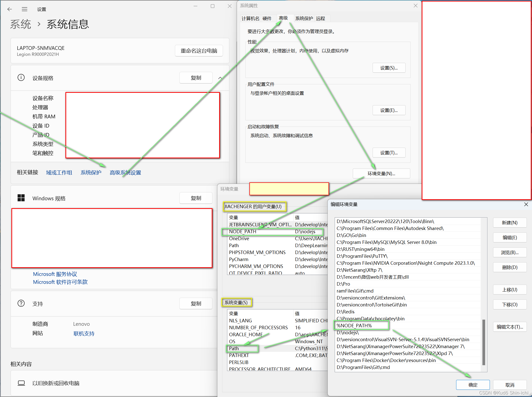Select the D:\GO\Go\bin path entry

click(x=408, y=235)
